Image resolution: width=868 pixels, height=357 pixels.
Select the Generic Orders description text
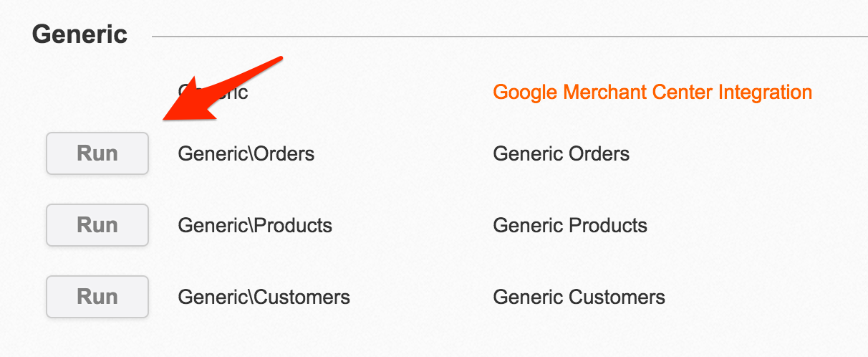click(561, 153)
